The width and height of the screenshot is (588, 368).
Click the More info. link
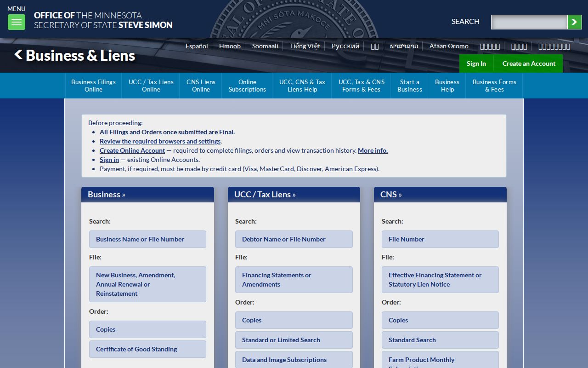[x=373, y=150]
